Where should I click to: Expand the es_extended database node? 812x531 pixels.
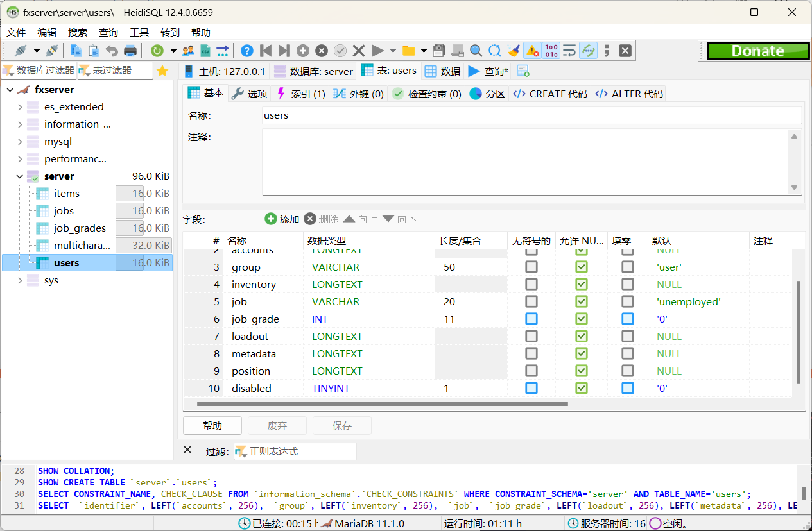pos(20,107)
